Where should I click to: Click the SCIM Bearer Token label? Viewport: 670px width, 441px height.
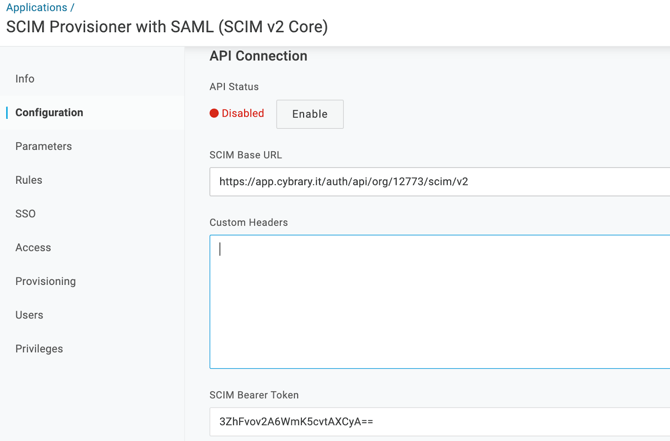point(254,395)
